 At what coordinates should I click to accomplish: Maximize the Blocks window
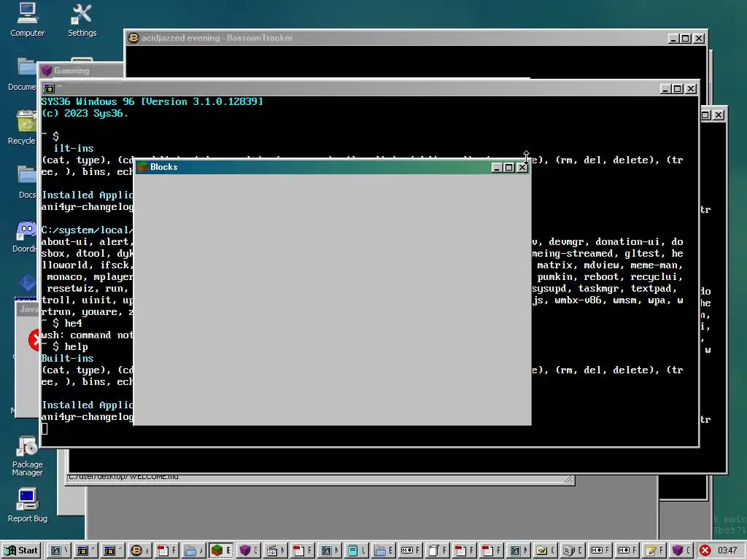508,167
